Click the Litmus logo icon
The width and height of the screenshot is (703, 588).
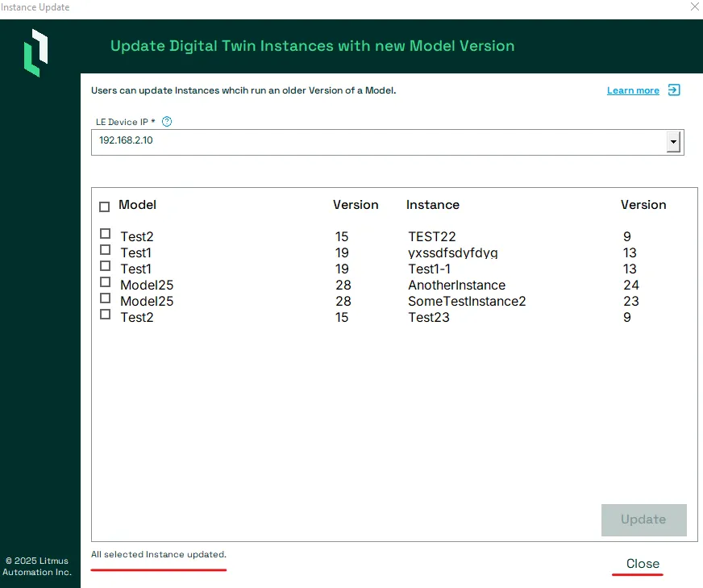tap(35, 53)
